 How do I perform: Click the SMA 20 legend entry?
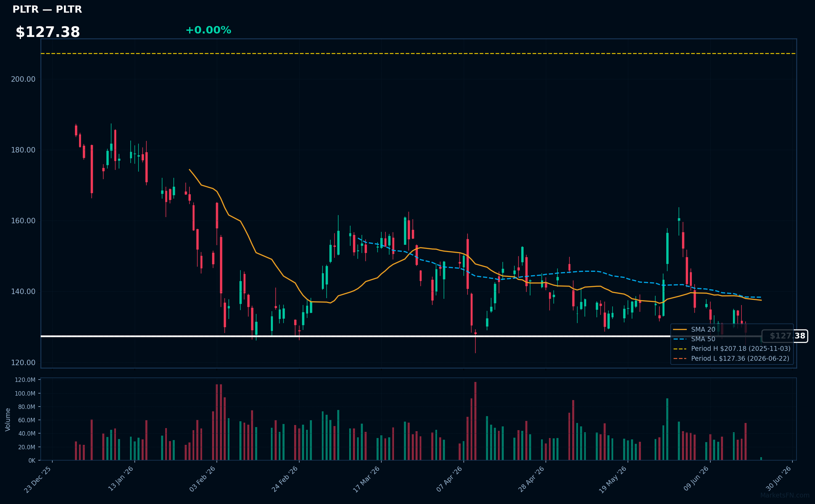[x=694, y=329]
